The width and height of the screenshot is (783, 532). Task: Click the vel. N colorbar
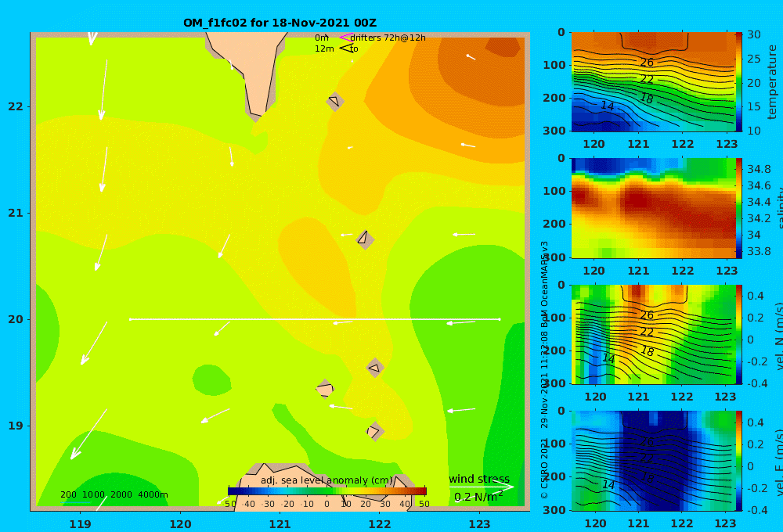738,334
